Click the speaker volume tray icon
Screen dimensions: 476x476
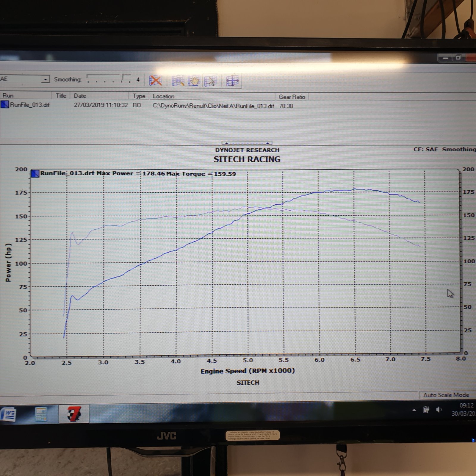[439, 410]
